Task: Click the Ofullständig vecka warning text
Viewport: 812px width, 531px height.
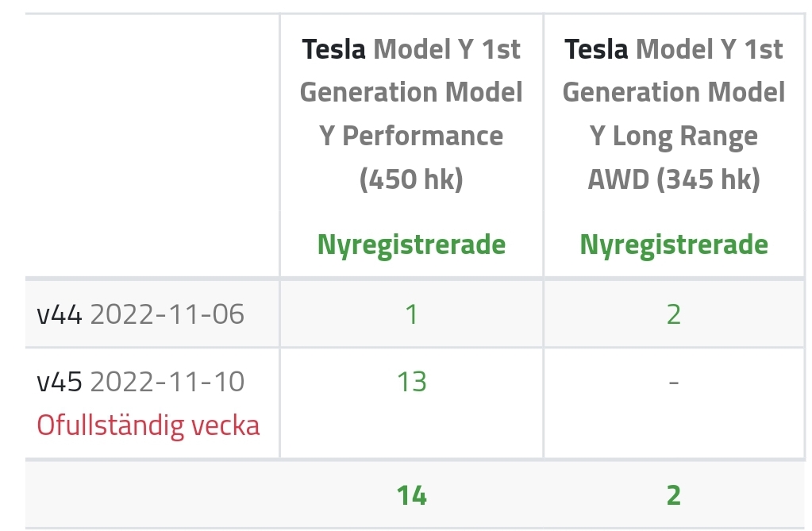Action: point(148,426)
